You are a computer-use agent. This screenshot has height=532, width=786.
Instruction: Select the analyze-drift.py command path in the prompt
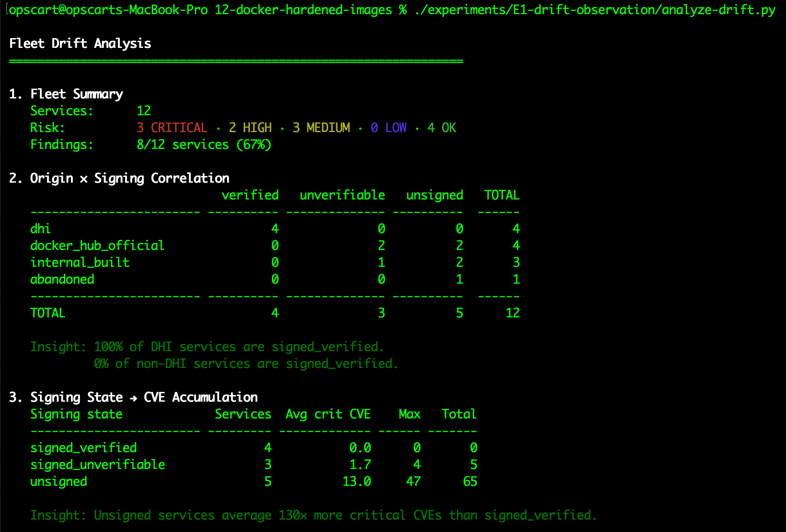tap(595, 10)
